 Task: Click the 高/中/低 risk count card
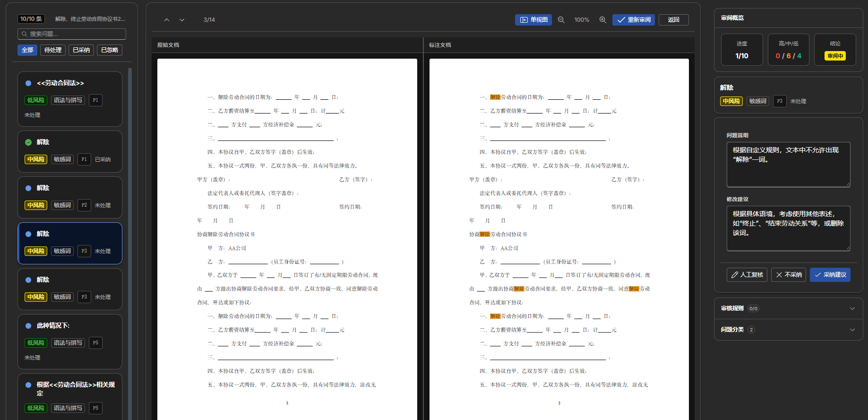coord(788,50)
